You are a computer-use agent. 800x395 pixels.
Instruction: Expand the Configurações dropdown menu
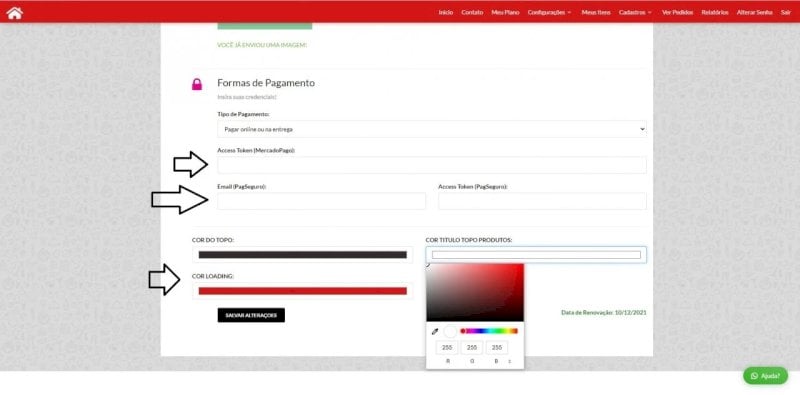pyautogui.click(x=549, y=12)
